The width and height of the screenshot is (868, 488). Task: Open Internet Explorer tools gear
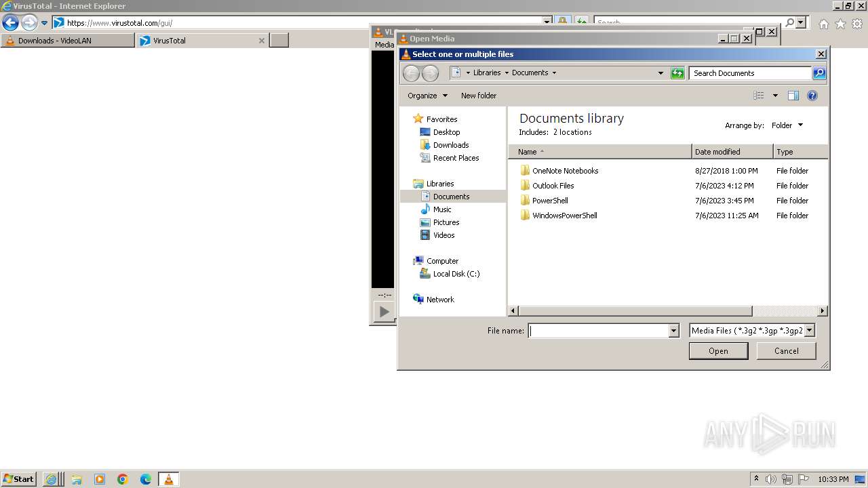point(856,24)
